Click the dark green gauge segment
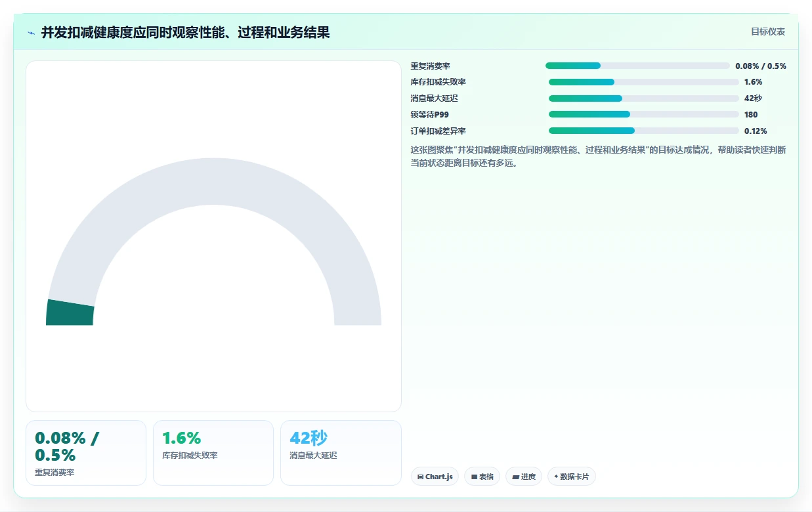The image size is (812, 512). [x=70, y=313]
